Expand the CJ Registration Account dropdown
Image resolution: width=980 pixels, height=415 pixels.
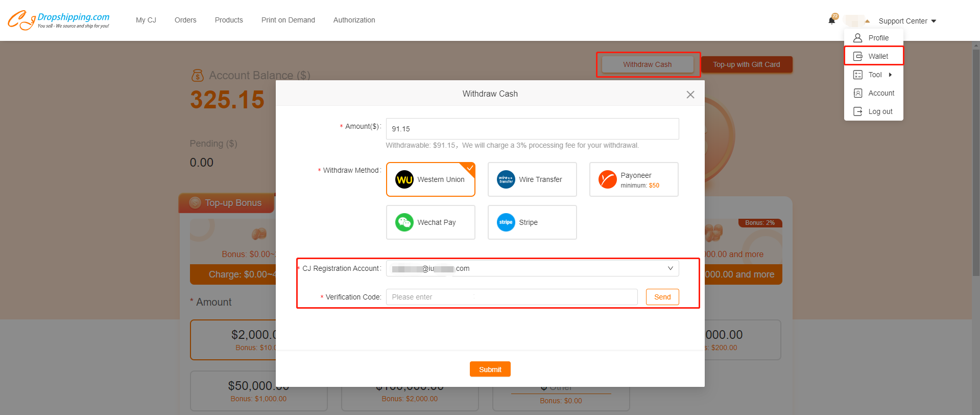click(670, 268)
